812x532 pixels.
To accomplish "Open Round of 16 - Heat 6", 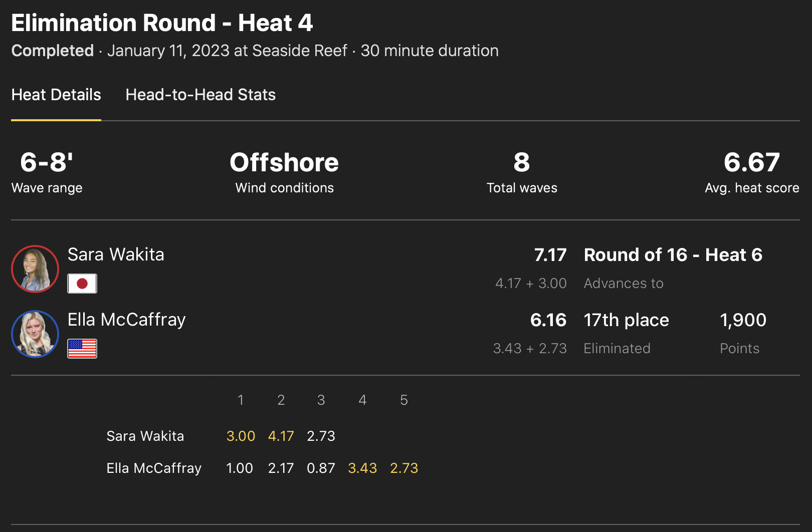I will coord(673,255).
